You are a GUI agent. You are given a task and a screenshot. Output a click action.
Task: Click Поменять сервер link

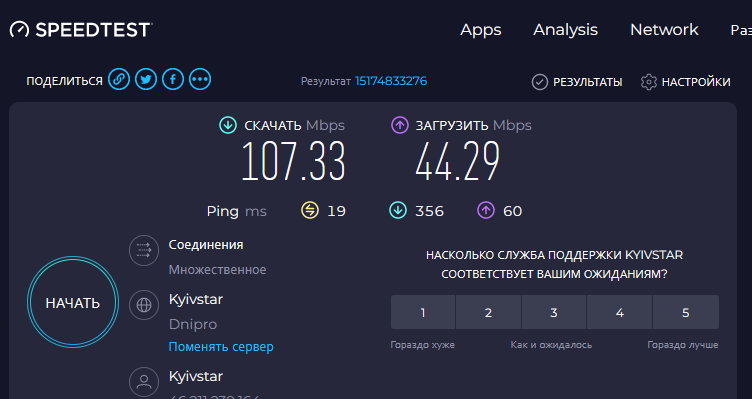[221, 346]
